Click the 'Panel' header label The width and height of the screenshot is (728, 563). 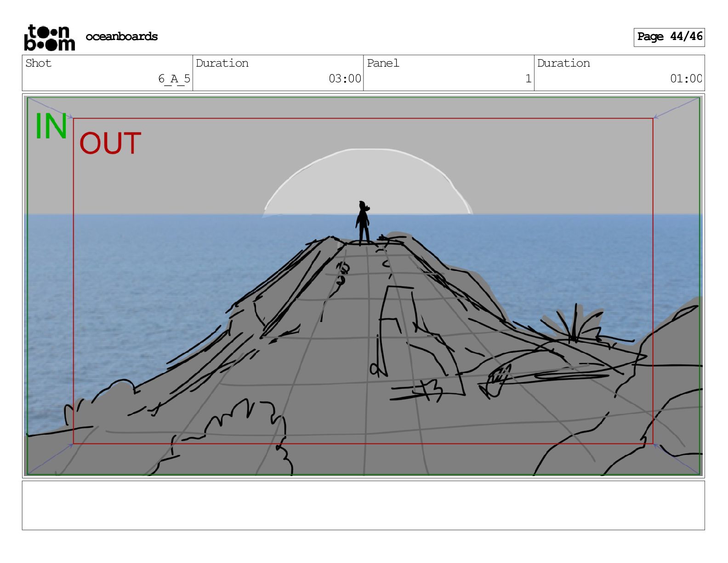click(383, 63)
